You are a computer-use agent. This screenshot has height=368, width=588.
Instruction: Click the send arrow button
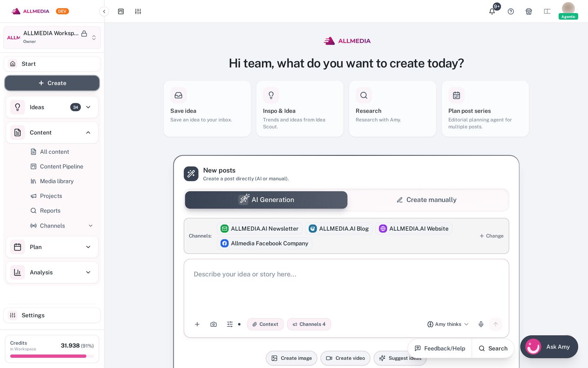tap(496, 324)
